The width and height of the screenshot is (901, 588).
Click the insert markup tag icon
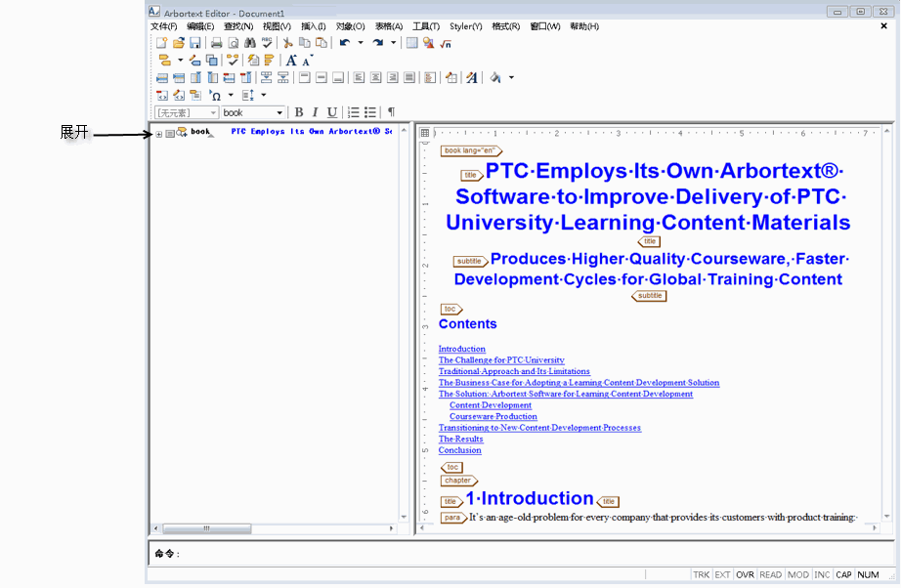(x=164, y=60)
